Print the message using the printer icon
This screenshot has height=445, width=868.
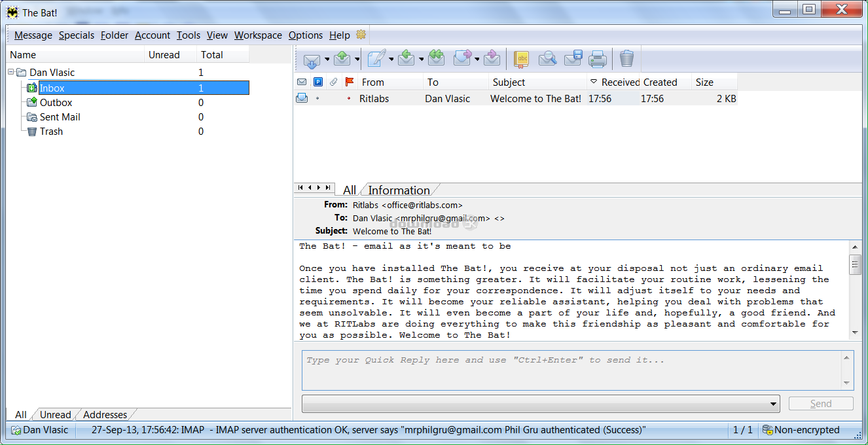point(597,60)
